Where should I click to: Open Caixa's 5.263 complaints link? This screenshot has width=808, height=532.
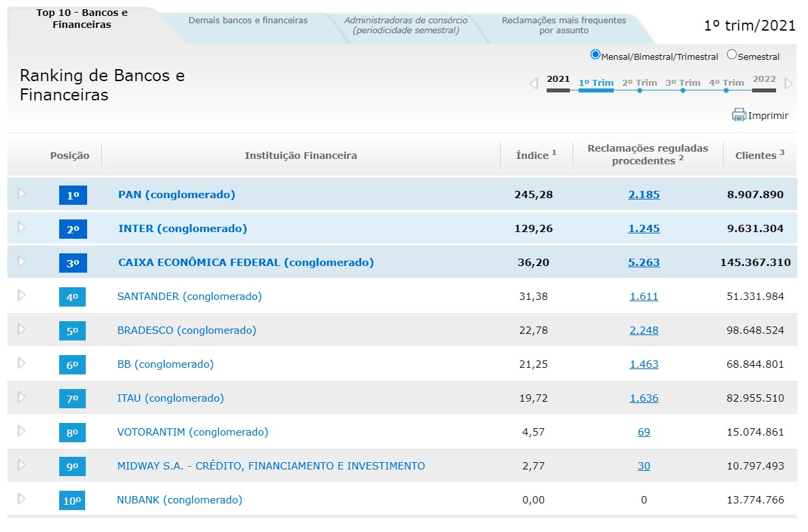tap(644, 263)
